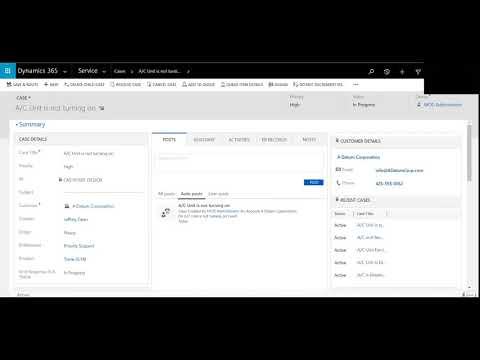Open the fourth Active case in the Recent Cases list
Screen dimensions: 480x360
(x=370, y=263)
